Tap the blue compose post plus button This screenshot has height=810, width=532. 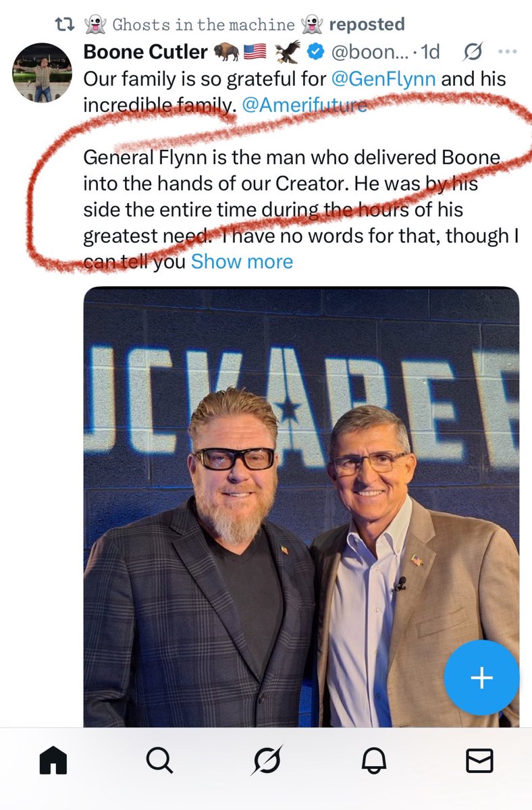click(481, 678)
